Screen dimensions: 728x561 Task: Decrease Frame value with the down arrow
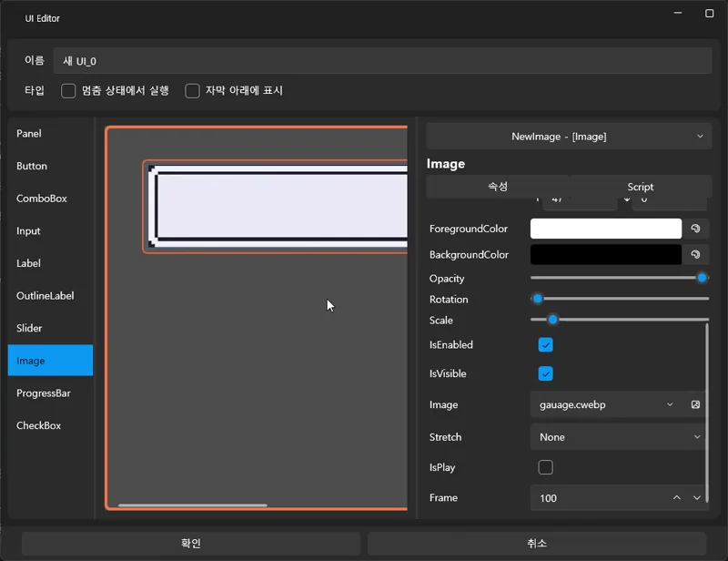pos(697,498)
